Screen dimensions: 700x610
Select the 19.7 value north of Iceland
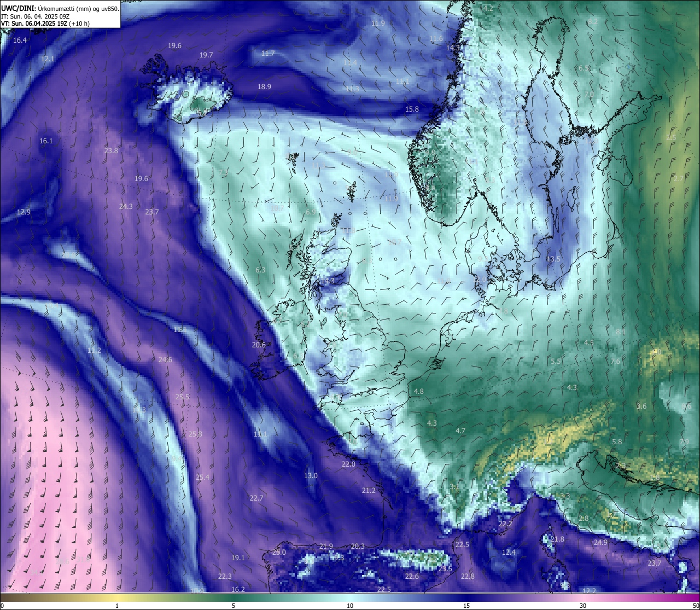[206, 55]
